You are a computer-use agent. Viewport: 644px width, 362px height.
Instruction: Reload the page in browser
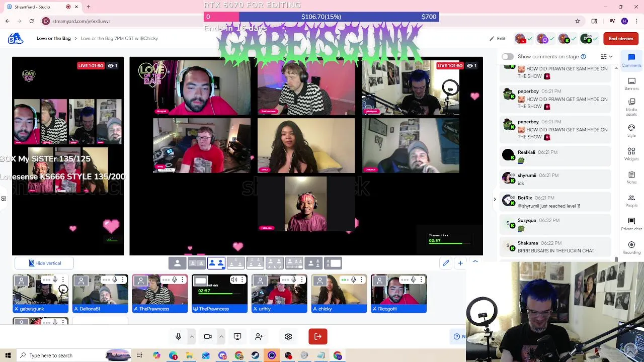click(31, 21)
